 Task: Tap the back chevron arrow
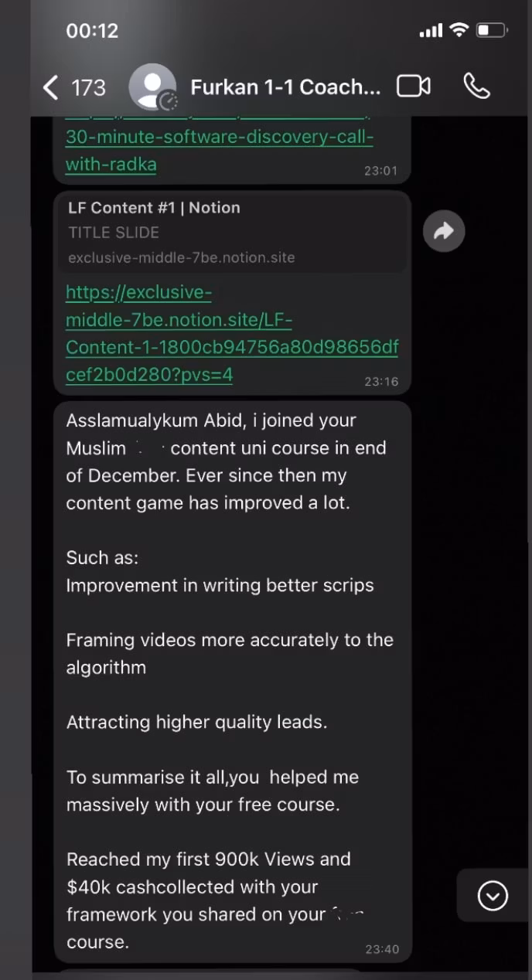tap(51, 87)
